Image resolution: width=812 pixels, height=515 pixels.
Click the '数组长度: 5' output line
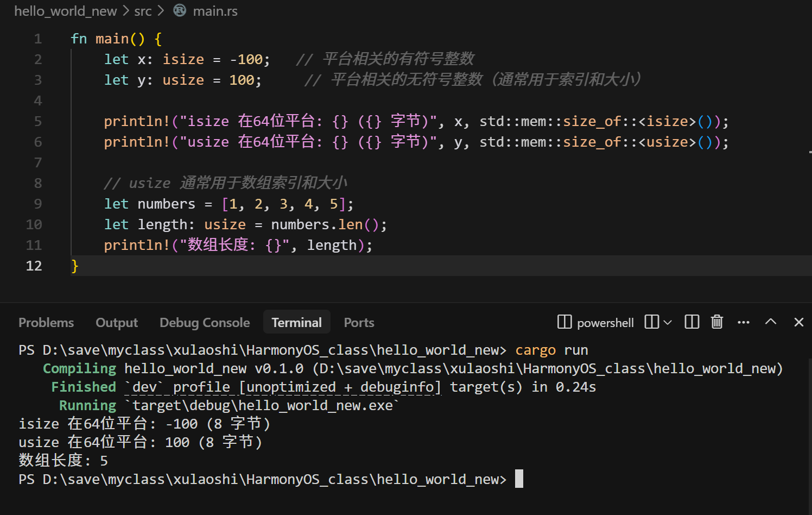click(63, 461)
